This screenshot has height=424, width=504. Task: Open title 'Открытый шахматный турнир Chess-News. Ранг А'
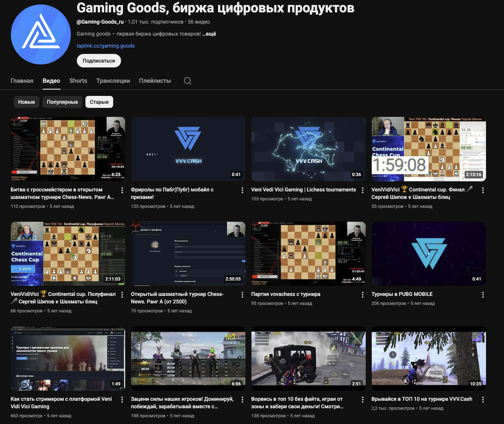(177, 298)
